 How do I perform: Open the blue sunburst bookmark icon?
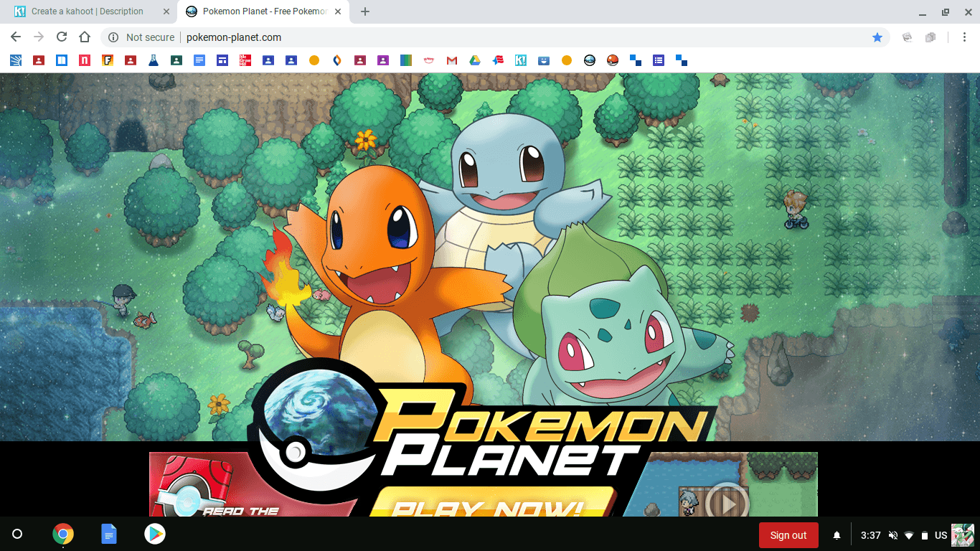tap(16, 60)
